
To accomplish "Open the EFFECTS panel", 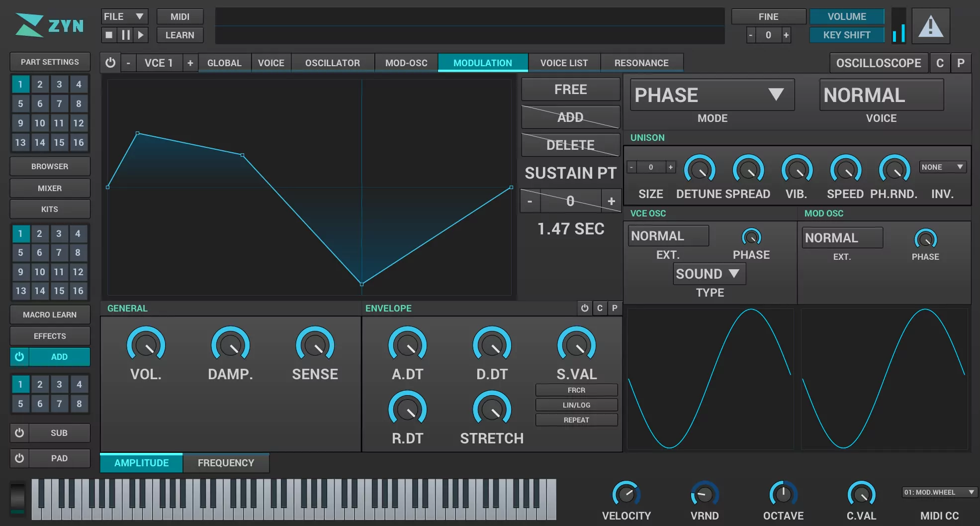I will [50, 336].
